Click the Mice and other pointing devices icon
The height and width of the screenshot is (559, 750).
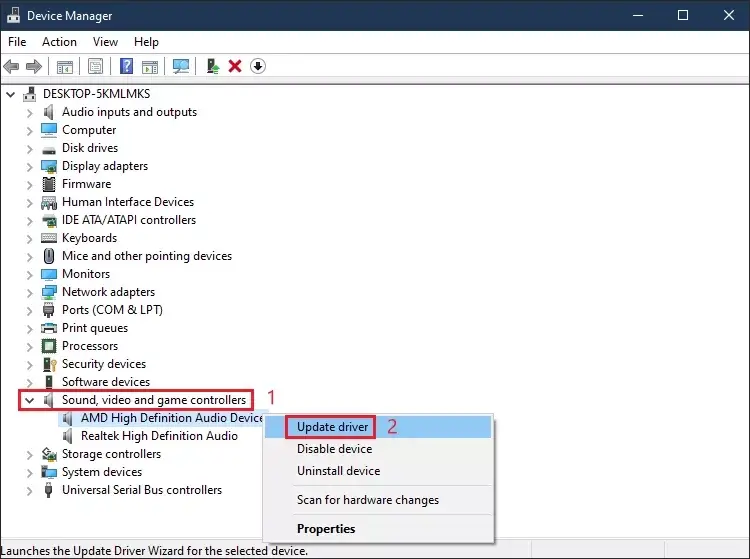[49, 256]
